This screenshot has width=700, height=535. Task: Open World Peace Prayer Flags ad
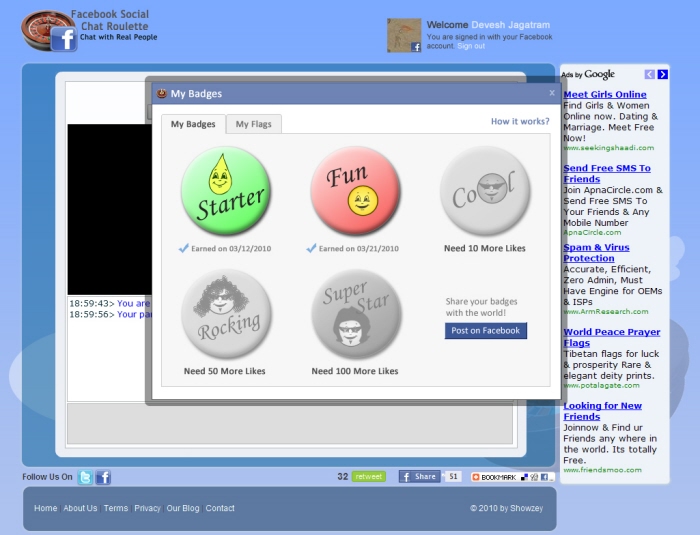pyautogui.click(x=612, y=337)
